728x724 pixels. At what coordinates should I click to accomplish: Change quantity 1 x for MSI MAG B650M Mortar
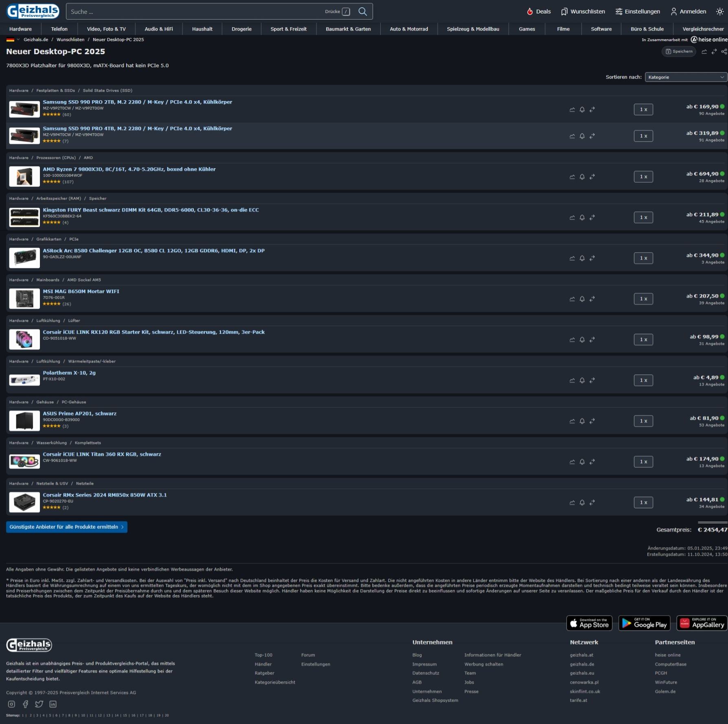(x=643, y=299)
